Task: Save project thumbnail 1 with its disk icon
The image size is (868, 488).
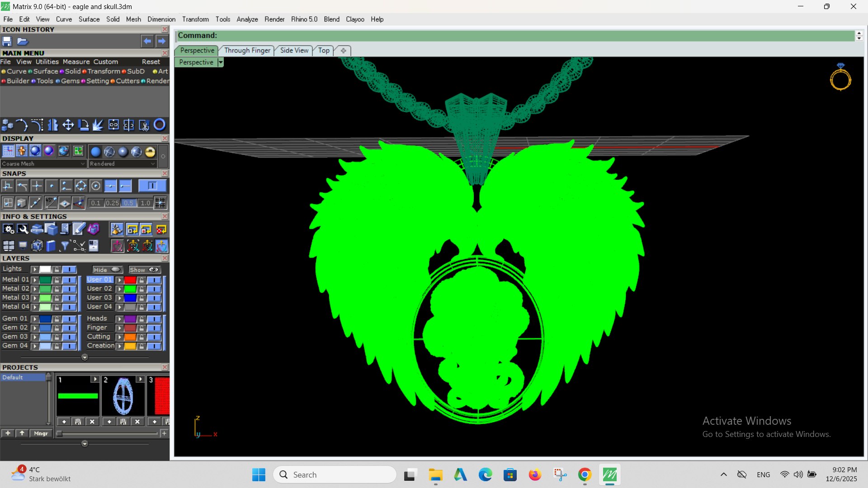Action: pyautogui.click(x=78, y=422)
